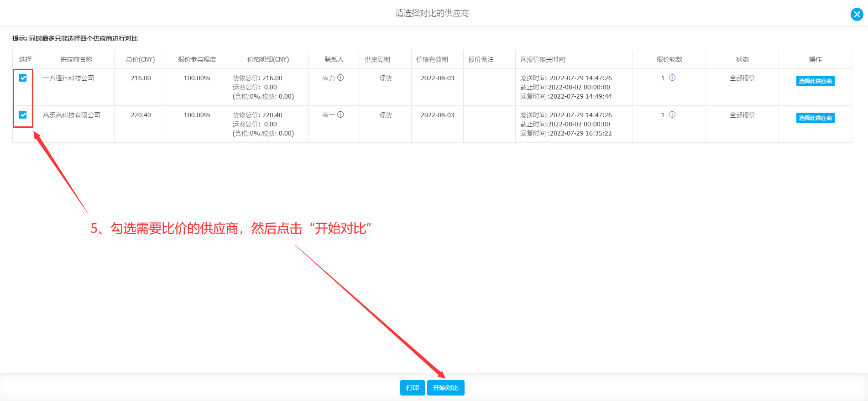Click the 开始对比 button
This screenshot has width=868, height=401.
pyautogui.click(x=446, y=388)
